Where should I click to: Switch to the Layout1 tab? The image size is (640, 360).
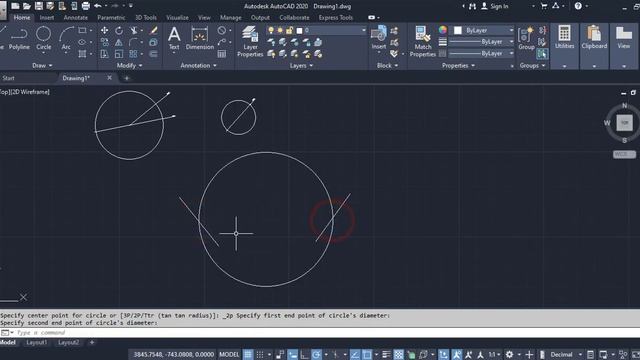[36, 342]
